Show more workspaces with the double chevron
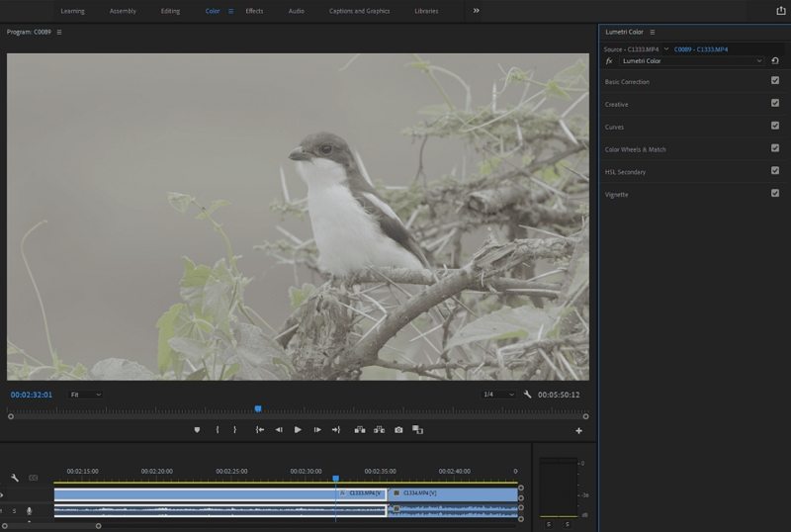Viewport: 791px width, 532px height. coord(476,11)
